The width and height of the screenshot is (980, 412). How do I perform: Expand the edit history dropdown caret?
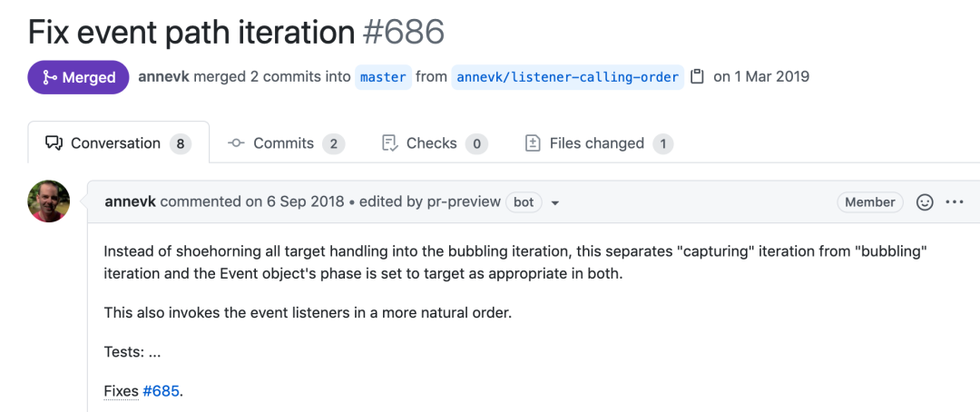click(x=554, y=203)
